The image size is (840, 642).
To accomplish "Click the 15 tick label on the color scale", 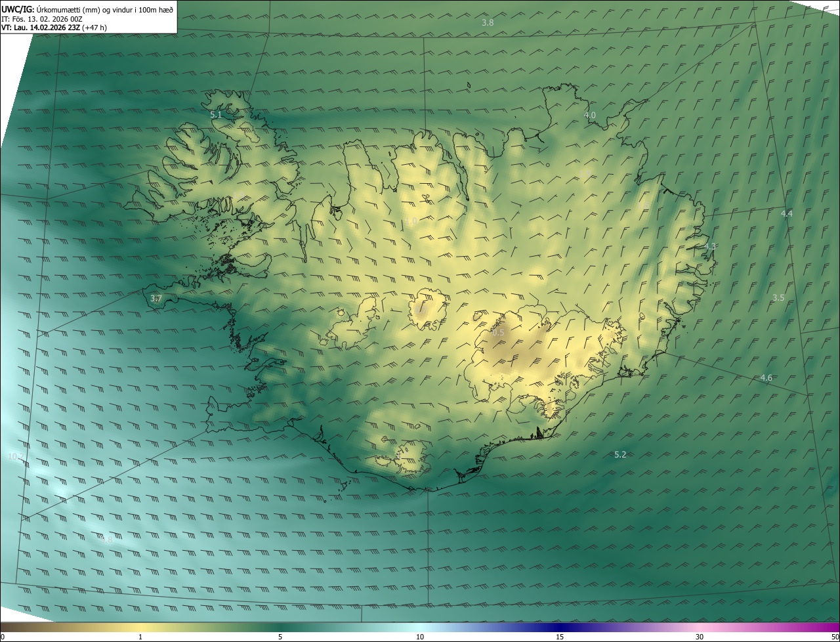I will [x=560, y=637].
